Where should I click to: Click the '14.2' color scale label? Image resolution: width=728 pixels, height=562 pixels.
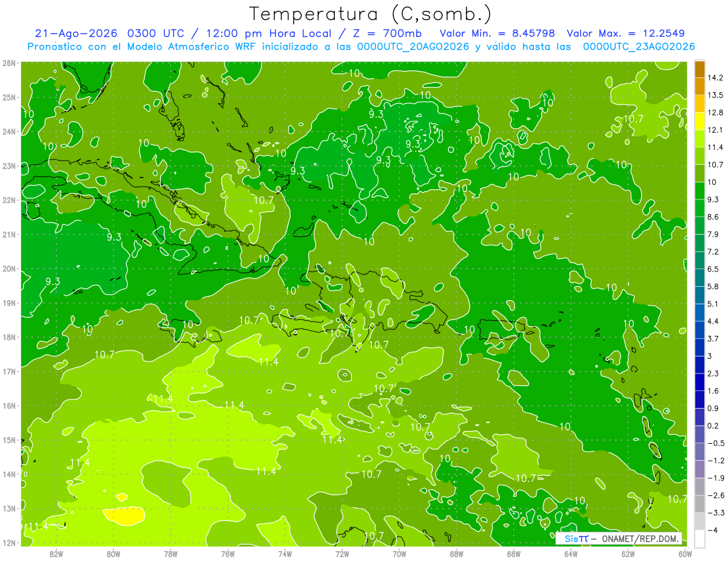click(x=715, y=78)
